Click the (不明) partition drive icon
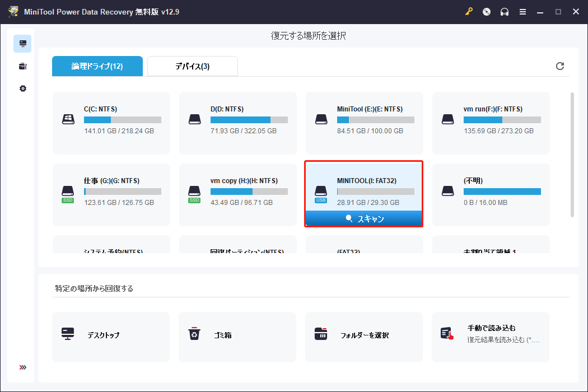Image resolution: width=588 pixels, height=392 pixels. click(448, 191)
